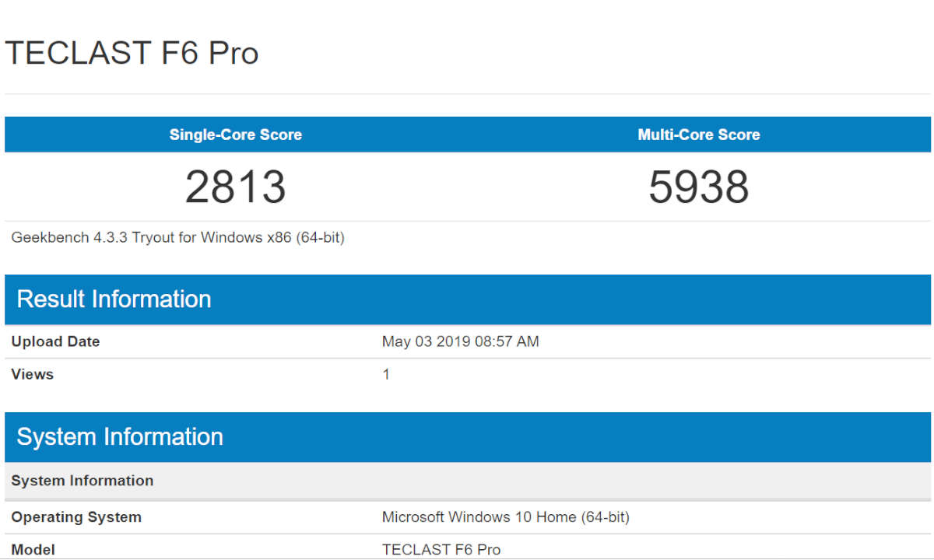934x560 pixels.
Task: Select the Multi-Core Score header
Action: point(699,135)
